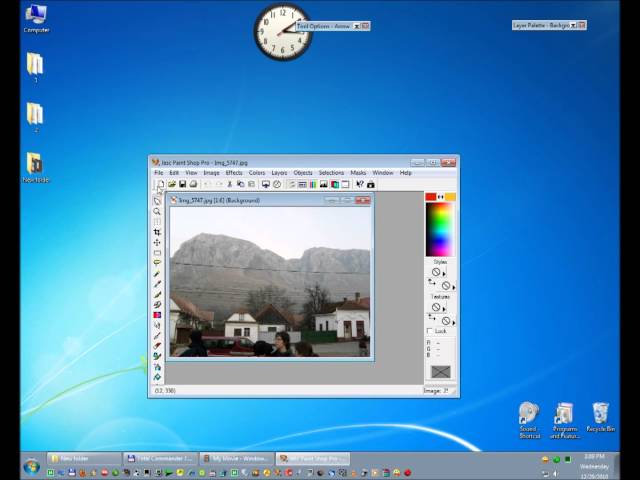Select the Arrow tool in tool palette
This screenshot has width=640, height=480.
(157, 201)
